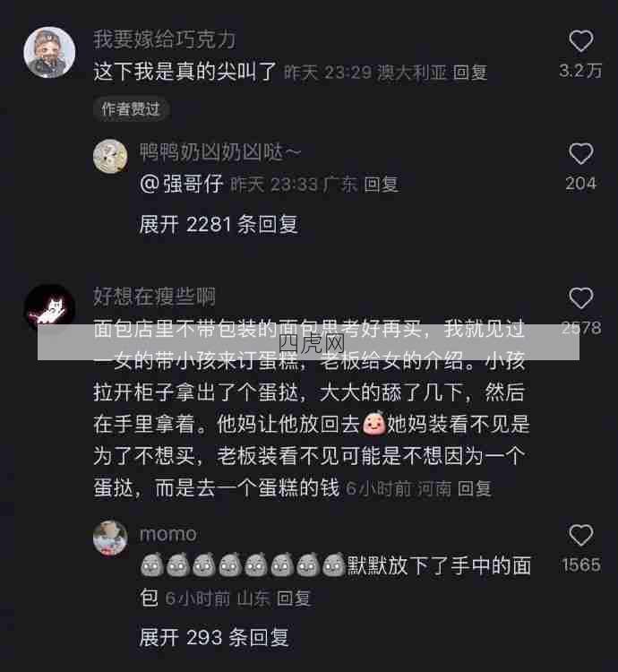Expand the 293 replies thread
The width and height of the screenshot is (618, 672).
pyautogui.click(x=214, y=637)
